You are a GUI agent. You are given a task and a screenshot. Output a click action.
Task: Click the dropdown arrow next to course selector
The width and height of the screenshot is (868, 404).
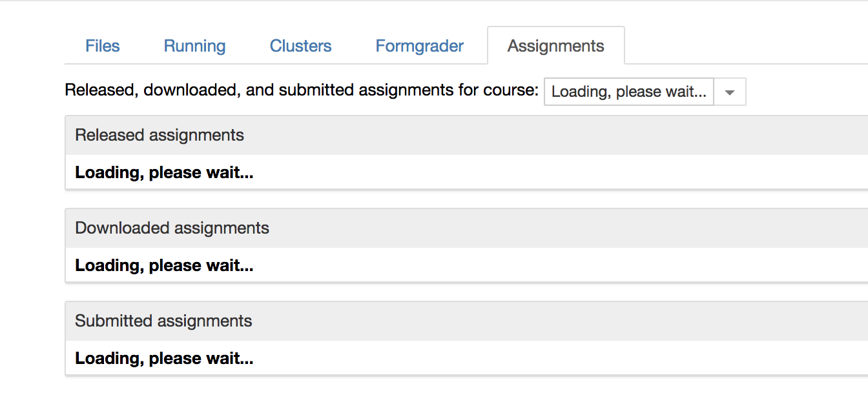(729, 92)
